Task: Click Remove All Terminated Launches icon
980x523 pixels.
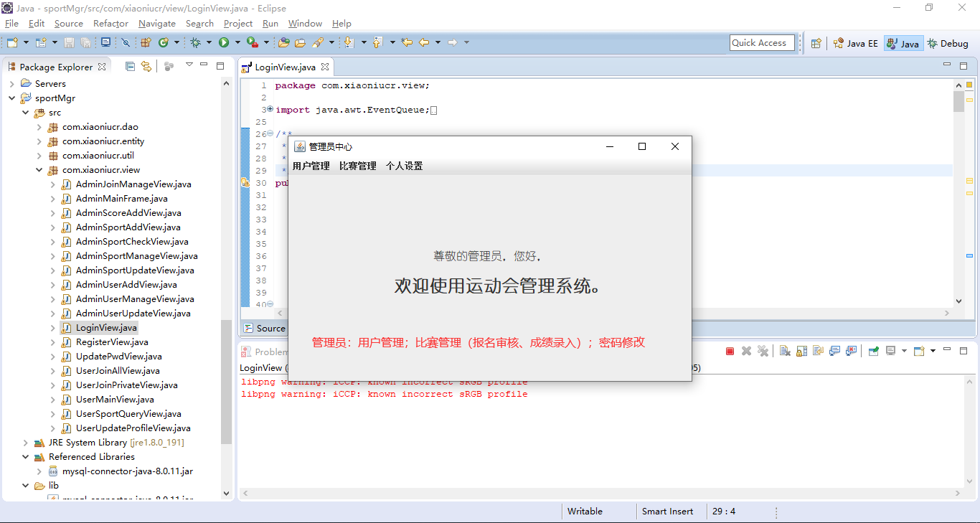Action: click(x=763, y=351)
